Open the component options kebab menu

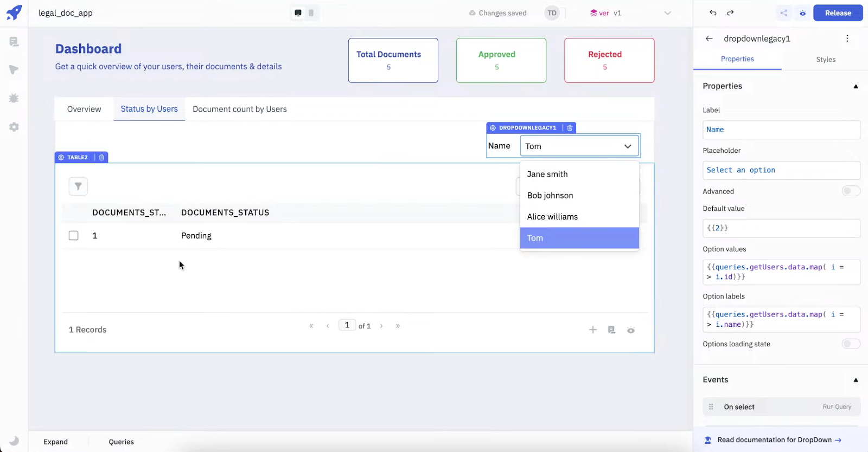click(x=847, y=38)
